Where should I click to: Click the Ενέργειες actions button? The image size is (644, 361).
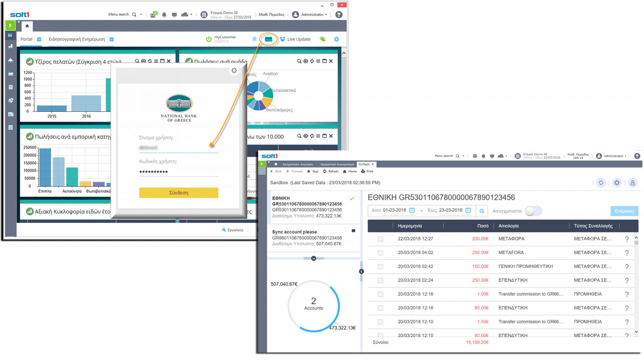[624, 211]
